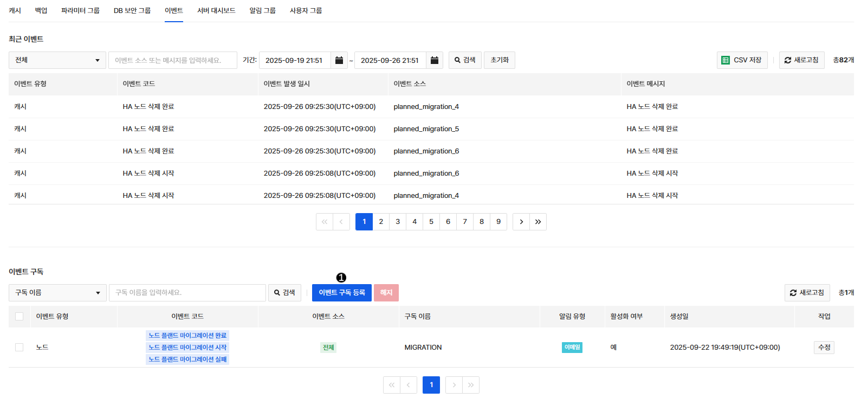Open the end date calendar picker icon
868x411 pixels.
[434, 60]
